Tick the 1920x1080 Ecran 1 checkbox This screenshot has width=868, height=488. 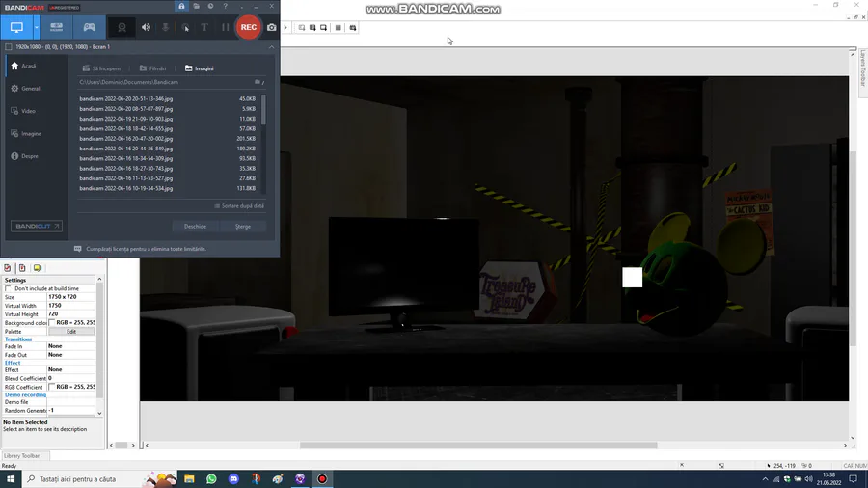pyautogui.click(x=9, y=47)
